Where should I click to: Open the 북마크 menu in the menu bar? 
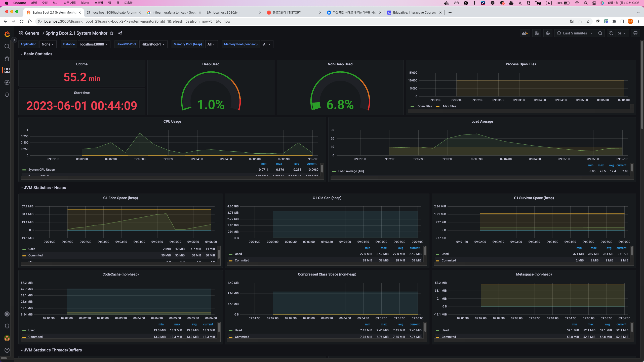pos(85,3)
